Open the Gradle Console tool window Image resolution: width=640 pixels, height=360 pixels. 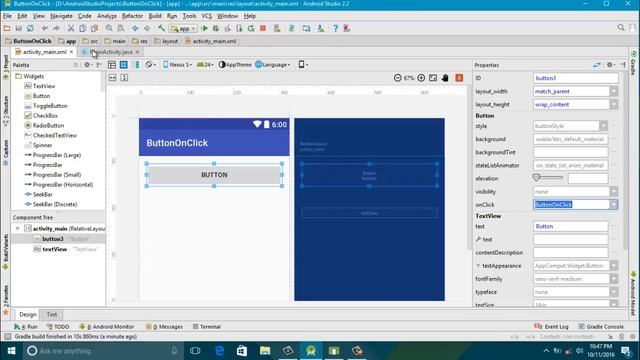[x=601, y=327]
